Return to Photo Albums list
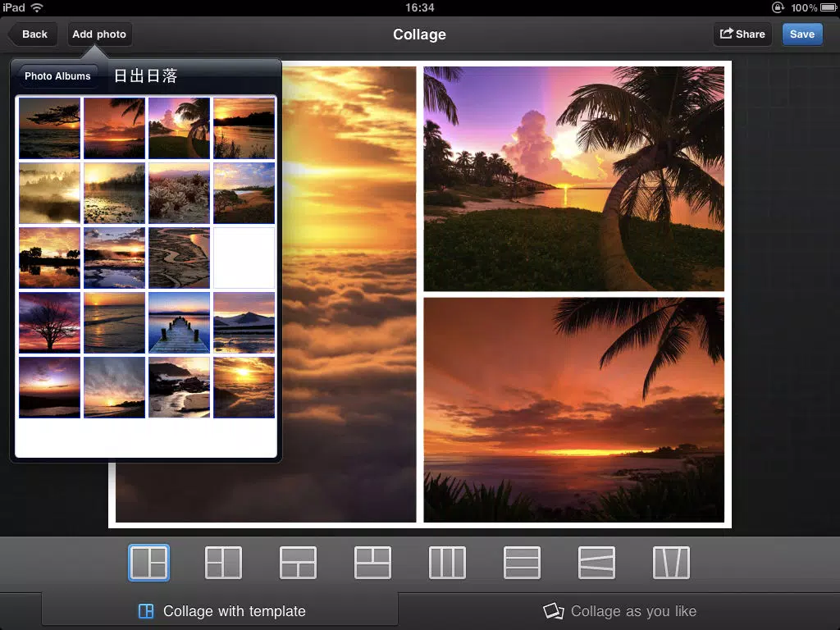This screenshot has height=630, width=840. (57, 76)
